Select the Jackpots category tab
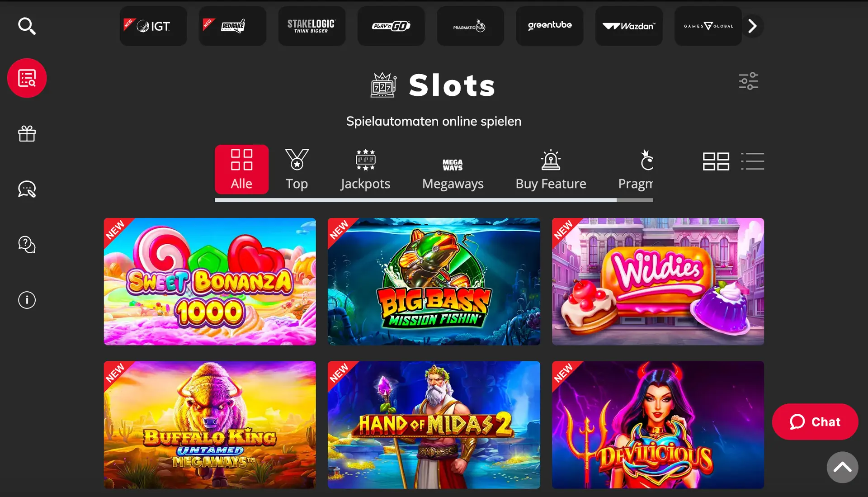 pos(365,170)
